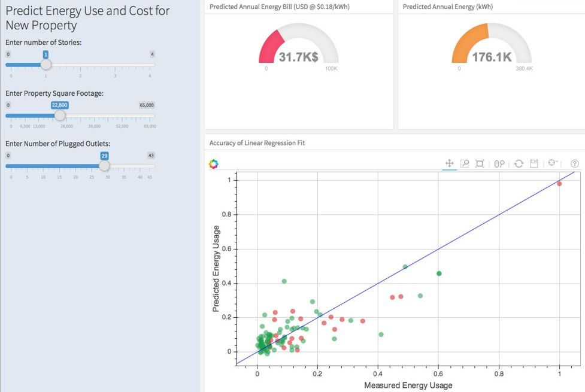Screen dimensions: 585x392
Task: Click the Property Square Footage slider handle
Action: [x=60, y=116]
